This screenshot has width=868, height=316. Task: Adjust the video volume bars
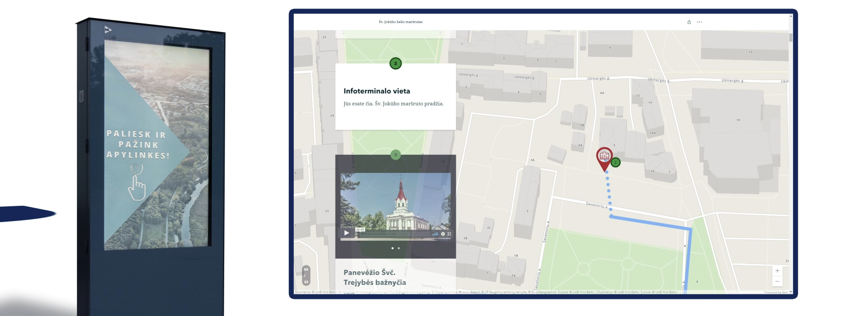435,234
